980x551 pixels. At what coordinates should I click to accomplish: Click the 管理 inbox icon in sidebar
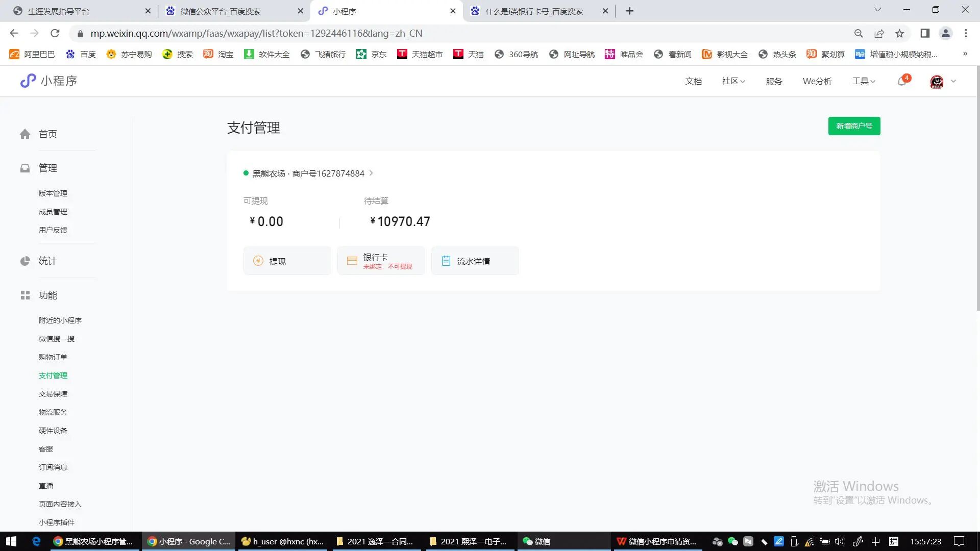pyautogui.click(x=25, y=168)
